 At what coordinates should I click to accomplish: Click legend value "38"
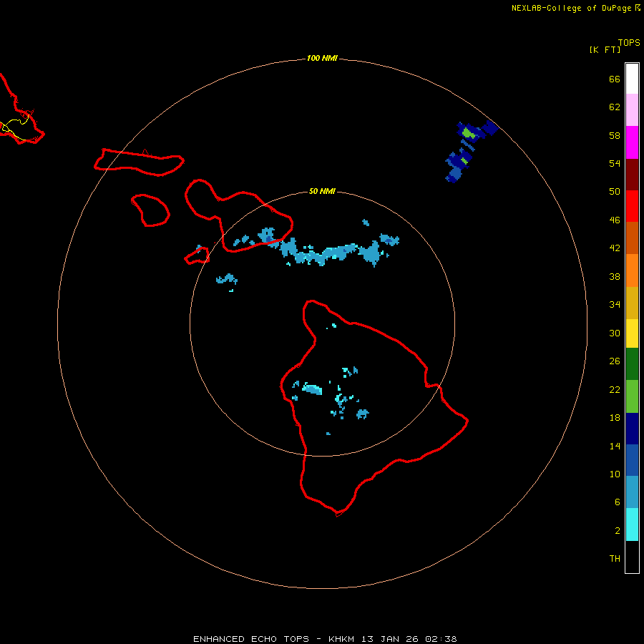615,276
